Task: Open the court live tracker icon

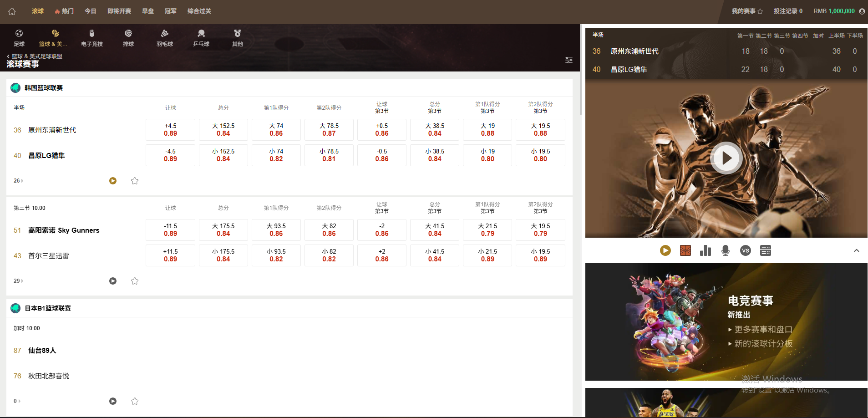Action: pyautogui.click(x=685, y=250)
